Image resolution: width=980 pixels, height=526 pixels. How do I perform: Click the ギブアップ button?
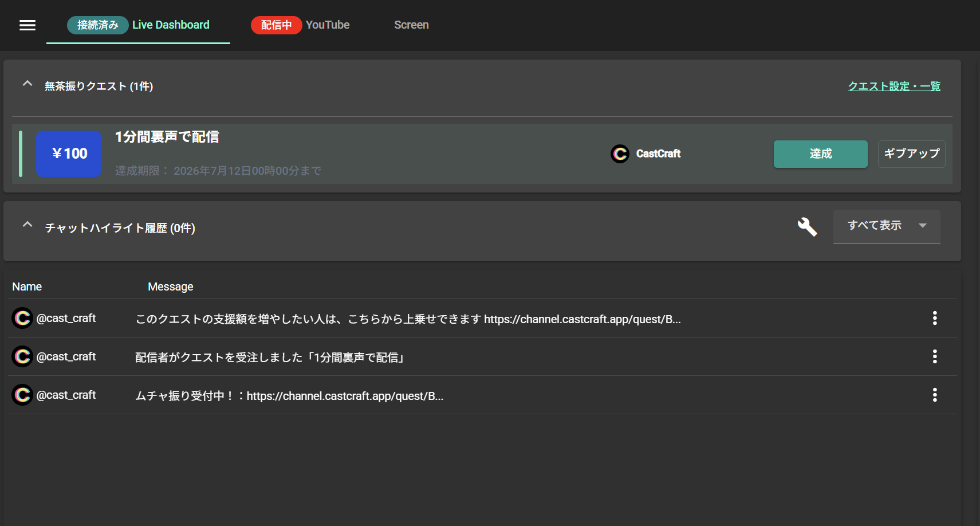pyautogui.click(x=911, y=154)
